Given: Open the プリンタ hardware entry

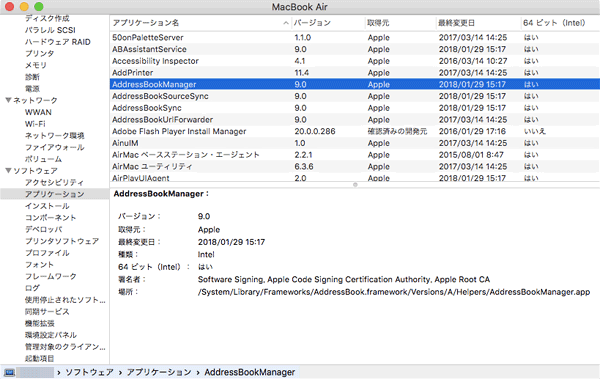Looking at the screenshot, I should coord(39,54).
